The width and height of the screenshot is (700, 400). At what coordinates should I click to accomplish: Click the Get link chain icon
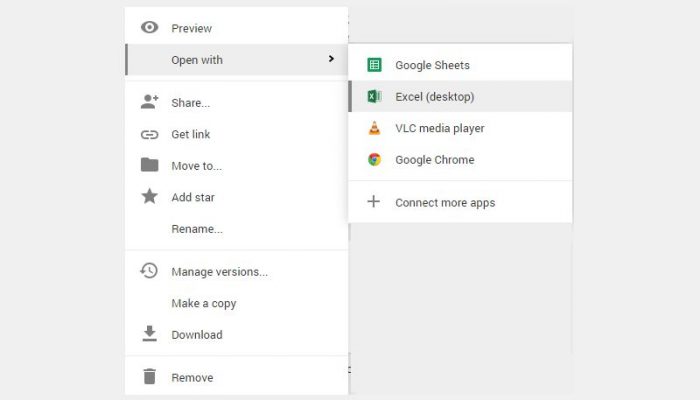coord(150,134)
